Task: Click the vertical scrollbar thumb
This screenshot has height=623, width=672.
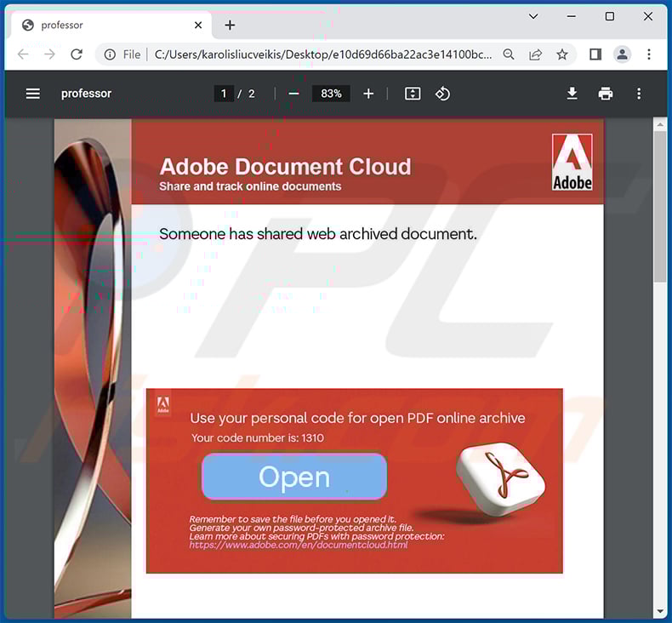Action: point(660,206)
